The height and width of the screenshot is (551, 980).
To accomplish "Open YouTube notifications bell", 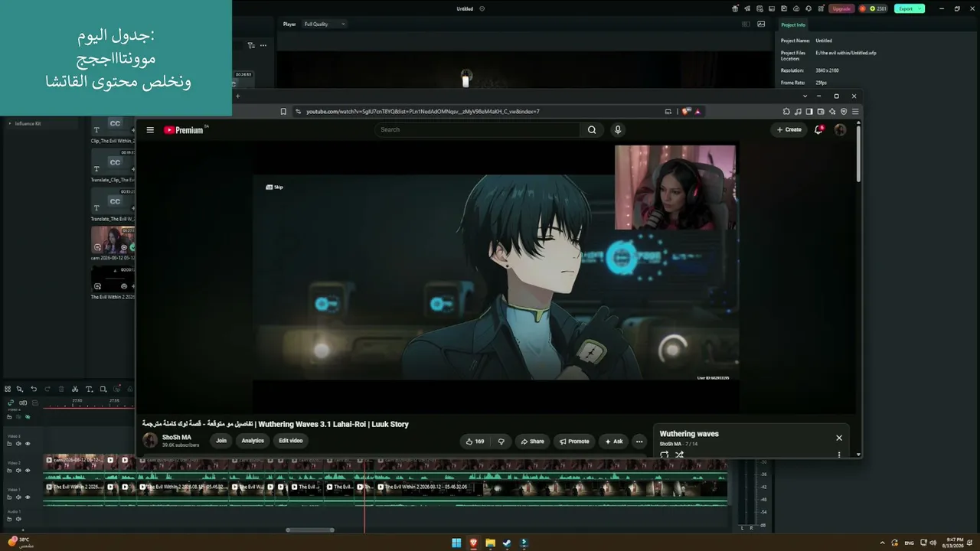I will pyautogui.click(x=818, y=130).
